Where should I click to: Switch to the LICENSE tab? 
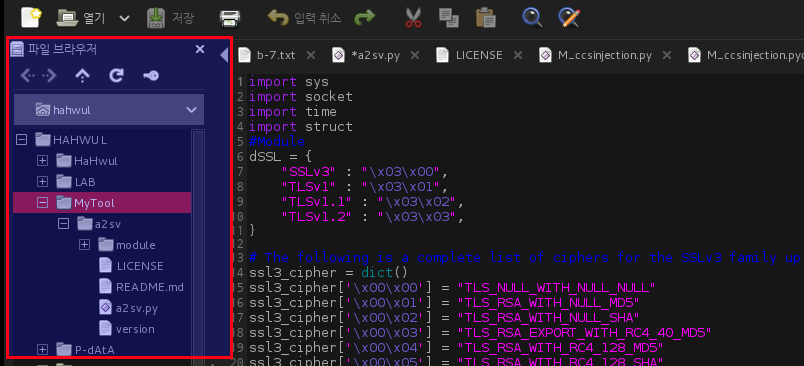coord(479,55)
